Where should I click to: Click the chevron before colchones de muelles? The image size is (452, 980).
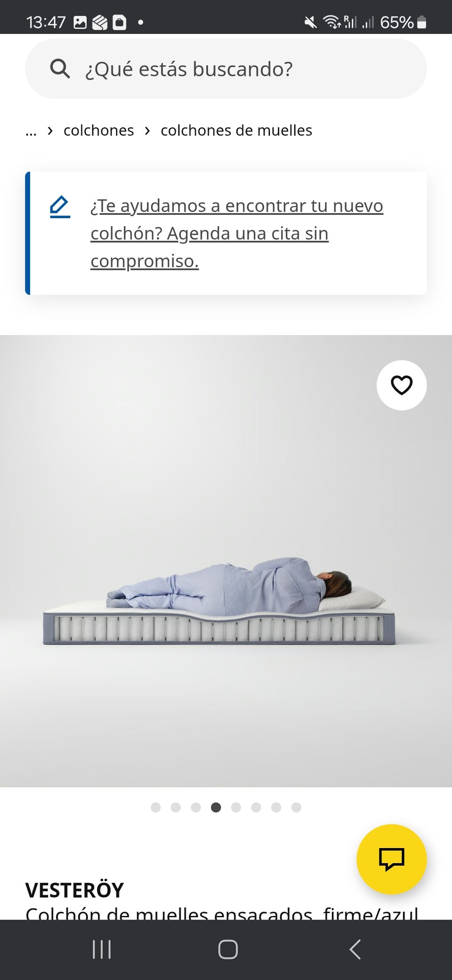tap(147, 131)
